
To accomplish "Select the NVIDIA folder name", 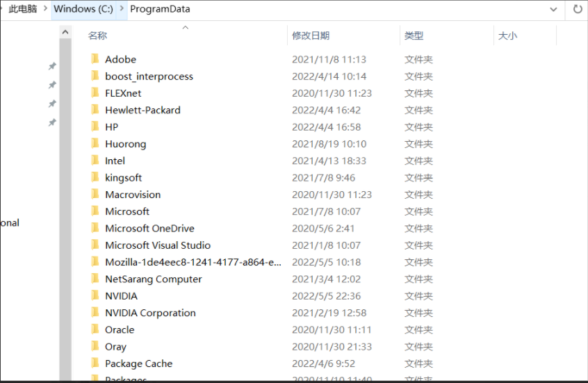I will (121, 295).
